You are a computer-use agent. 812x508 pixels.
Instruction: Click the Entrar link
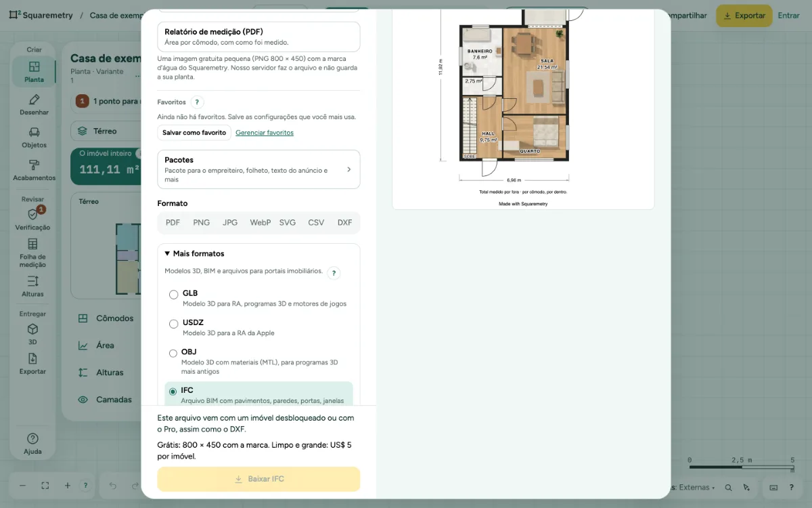click(789, 16)
